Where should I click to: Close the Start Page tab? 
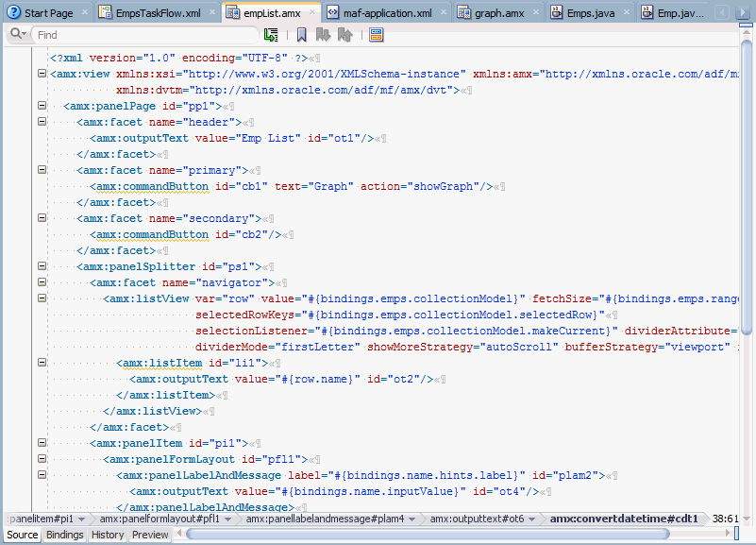click(x=85, y=12)
